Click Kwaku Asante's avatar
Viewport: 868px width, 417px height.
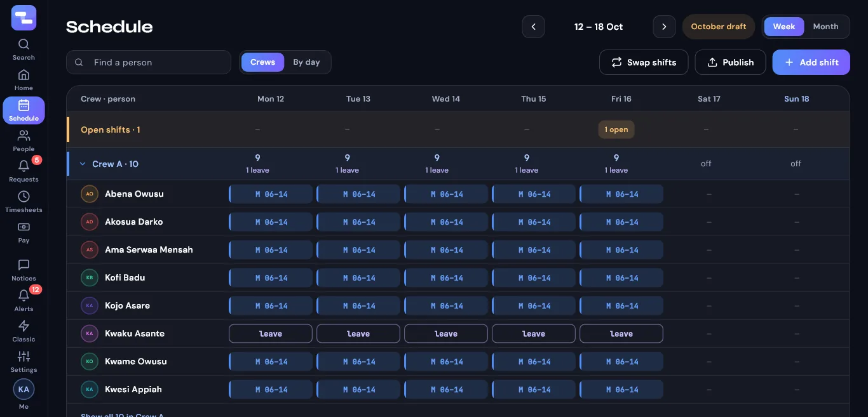tap(90, 334)
